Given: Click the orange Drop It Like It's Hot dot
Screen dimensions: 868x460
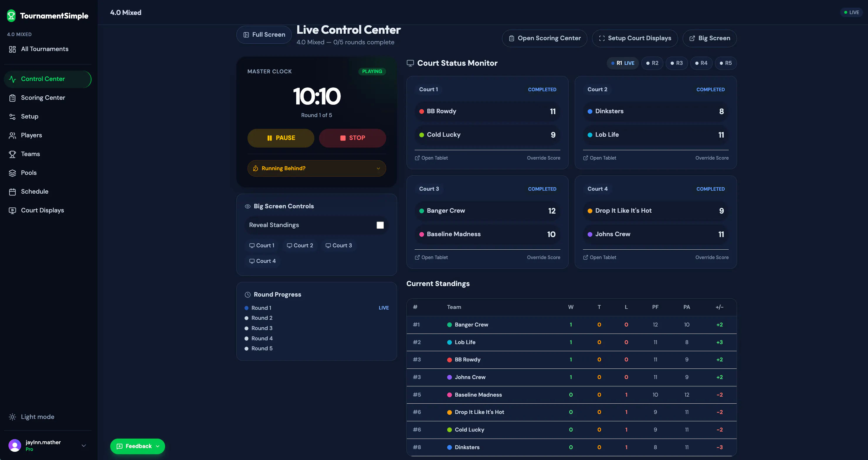Looking at the screenshot, I should [x=590, y=211].
